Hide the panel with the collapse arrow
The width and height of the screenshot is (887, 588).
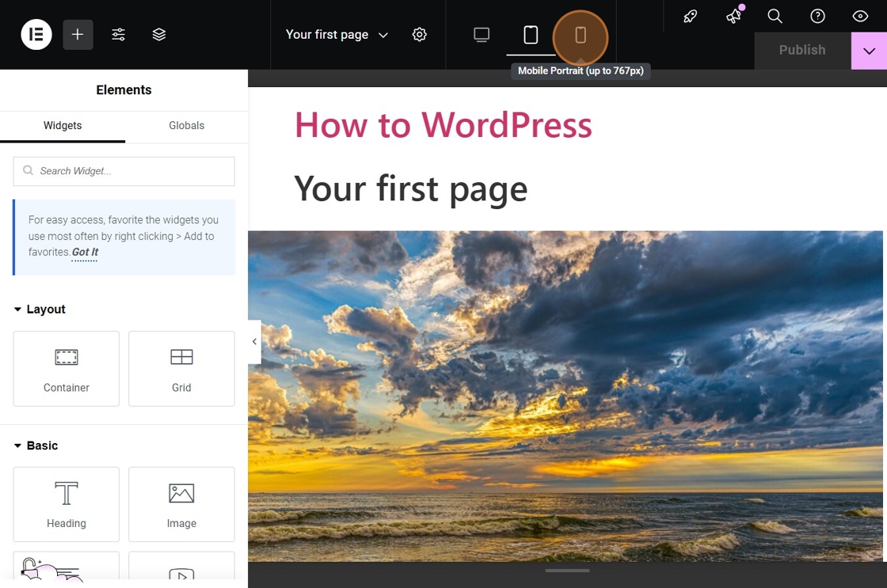pos(254,342)
